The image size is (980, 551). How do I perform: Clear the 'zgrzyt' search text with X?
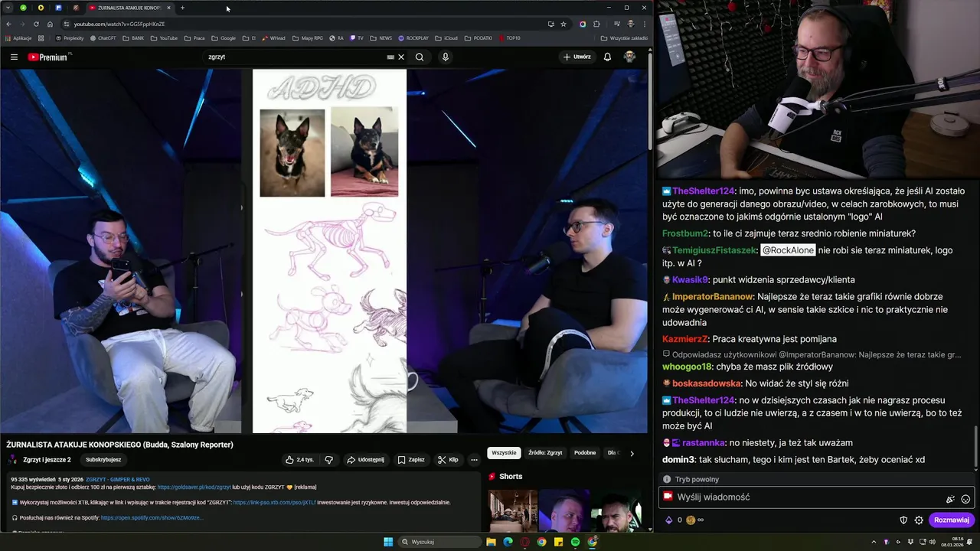tap(401, 57)
